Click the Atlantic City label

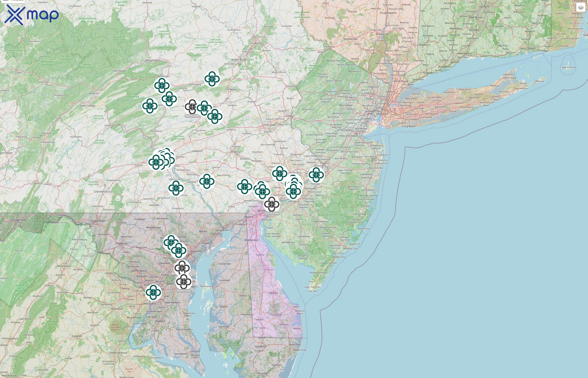pos(350,248)
